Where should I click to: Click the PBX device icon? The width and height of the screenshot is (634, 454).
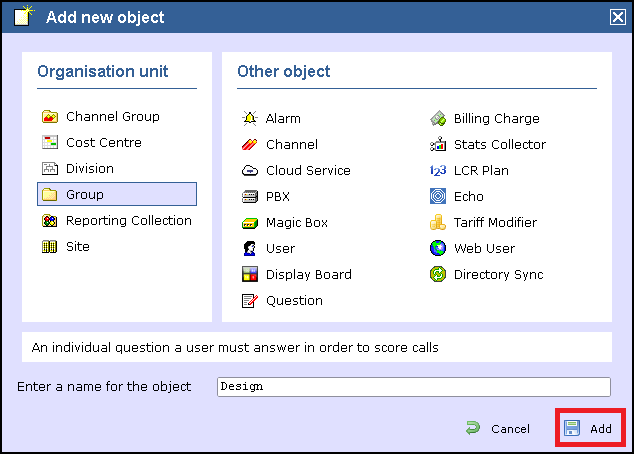[249, 196]
